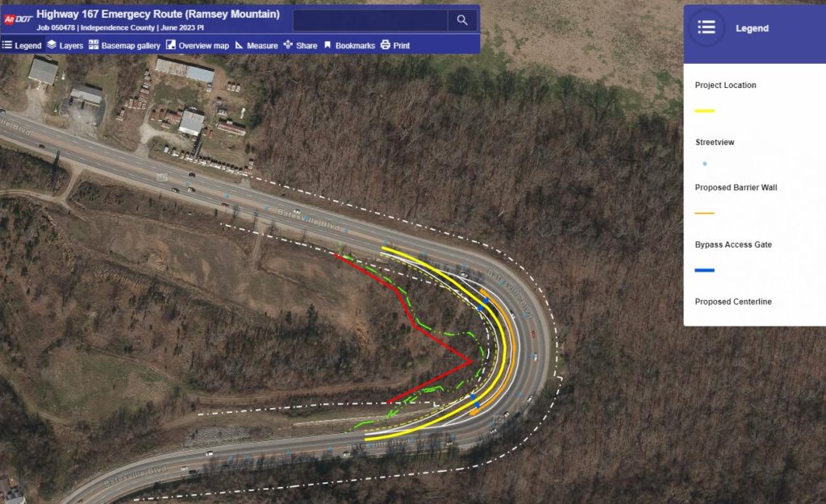This screenshot has width=826, height=504.
Task: Click the Legend panel header title
Action: pos(752,28)
